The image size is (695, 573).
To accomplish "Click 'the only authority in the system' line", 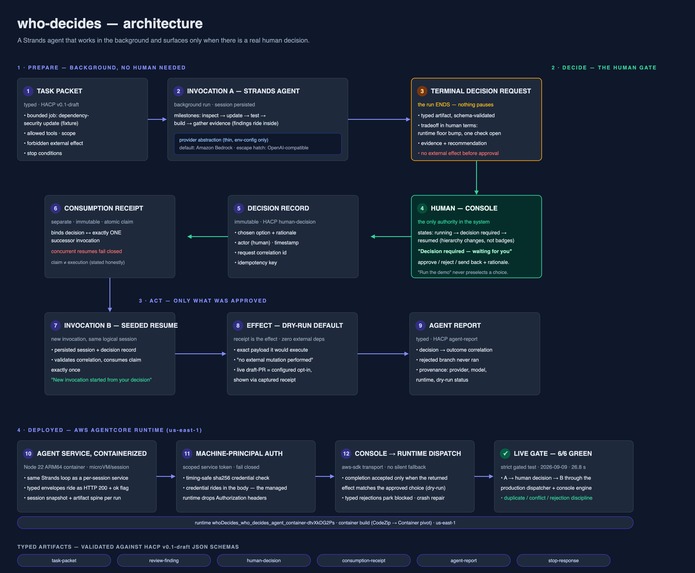I will point(454,222).
